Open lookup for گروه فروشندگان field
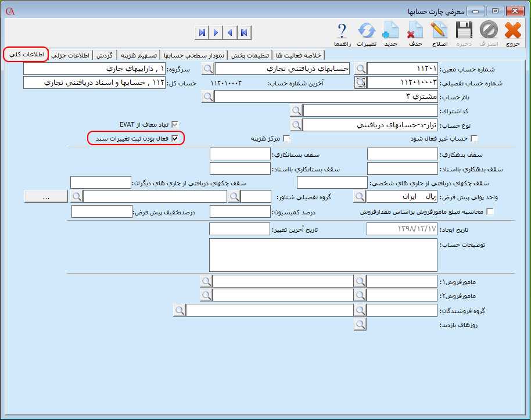The height and width of the screenshot is (420, 531). 360,310
